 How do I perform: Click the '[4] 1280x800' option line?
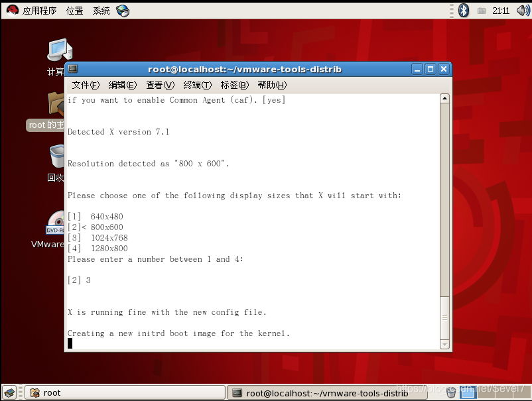click(98, 249)
